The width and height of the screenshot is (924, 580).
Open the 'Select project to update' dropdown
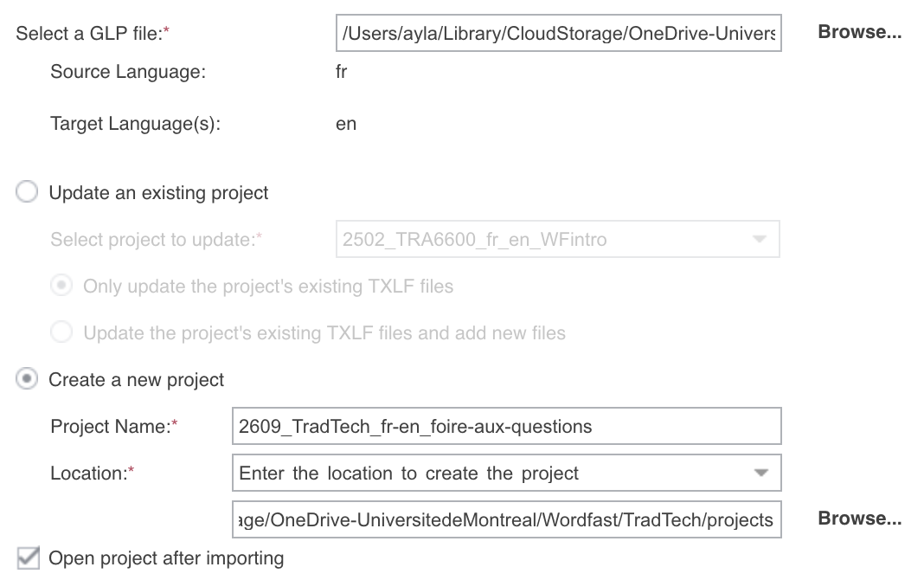tap(557, 239)
